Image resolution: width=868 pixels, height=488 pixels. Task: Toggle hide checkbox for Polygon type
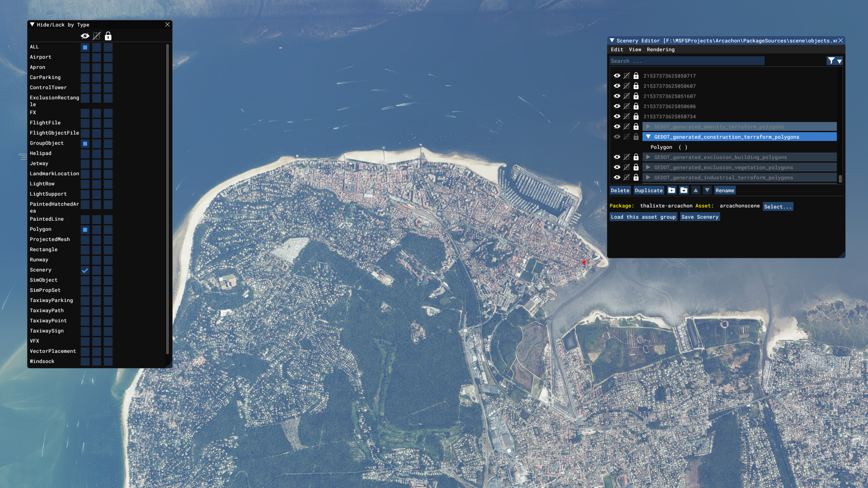(x=85, y=230)
